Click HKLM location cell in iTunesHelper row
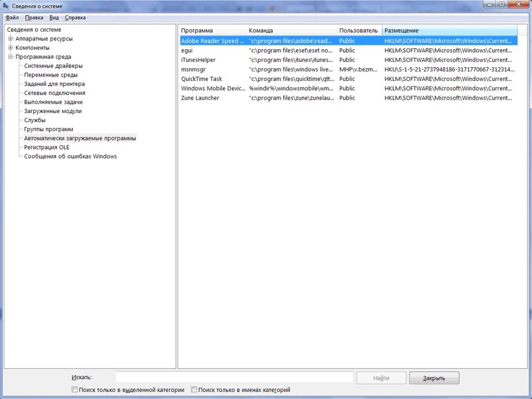The image size is (532, 399). (448, 60)
